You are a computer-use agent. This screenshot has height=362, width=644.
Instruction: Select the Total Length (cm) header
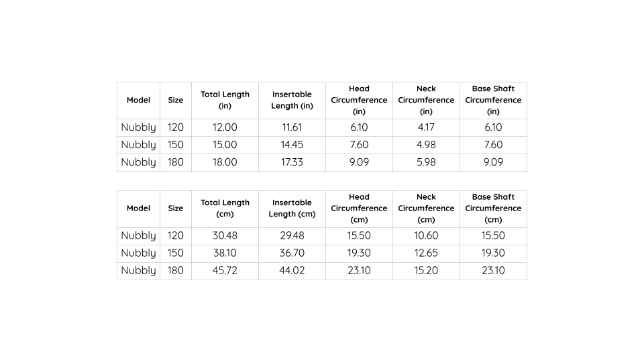point(225,208)
